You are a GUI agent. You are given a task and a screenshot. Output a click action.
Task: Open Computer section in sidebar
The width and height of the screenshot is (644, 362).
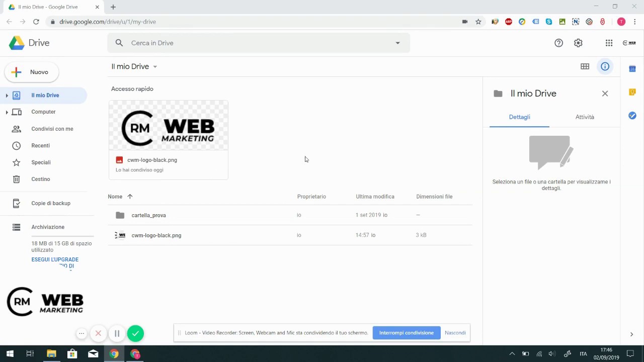[43, 112]
